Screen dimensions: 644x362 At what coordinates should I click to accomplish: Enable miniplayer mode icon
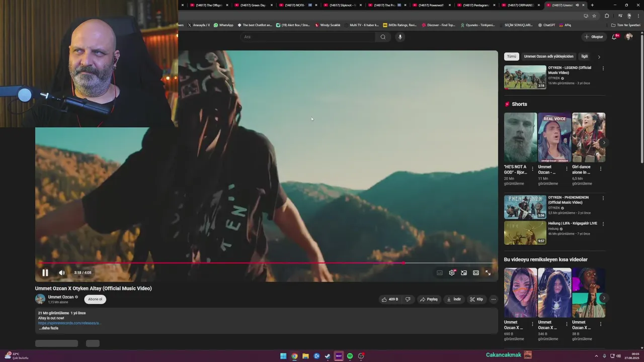[x=464, y=273]
